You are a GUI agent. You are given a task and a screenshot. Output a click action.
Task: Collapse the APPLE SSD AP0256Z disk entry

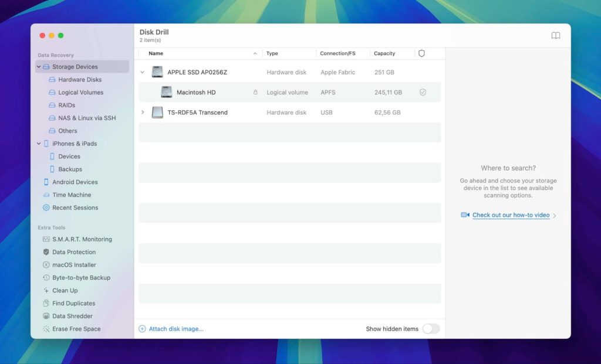tap(143, 72)
